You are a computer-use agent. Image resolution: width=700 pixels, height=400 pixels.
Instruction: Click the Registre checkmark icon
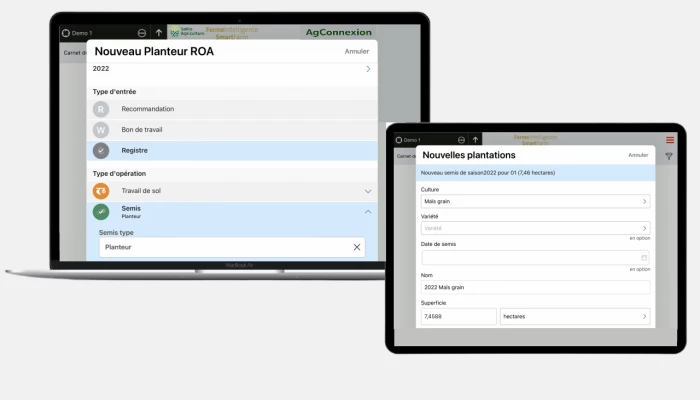101,151
